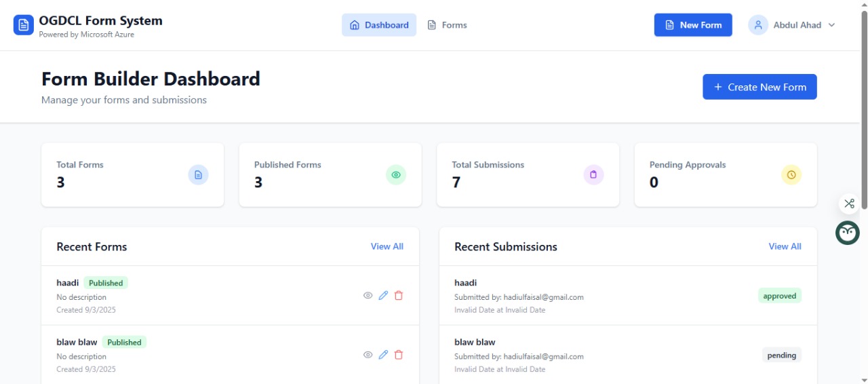Click the scroll down arrow of the scrollbar
This screenshot has height=384, width=868.
pos(864,379)
